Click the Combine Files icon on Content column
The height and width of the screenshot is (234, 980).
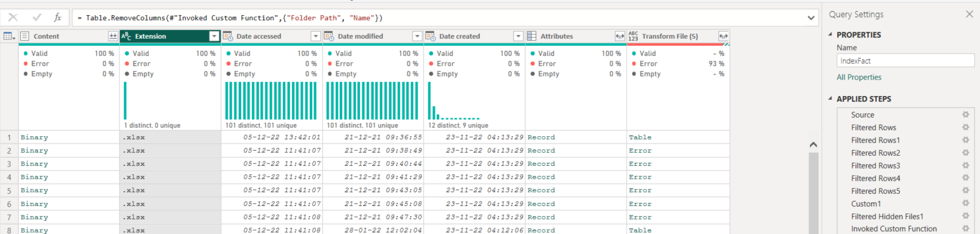(113, 36)
